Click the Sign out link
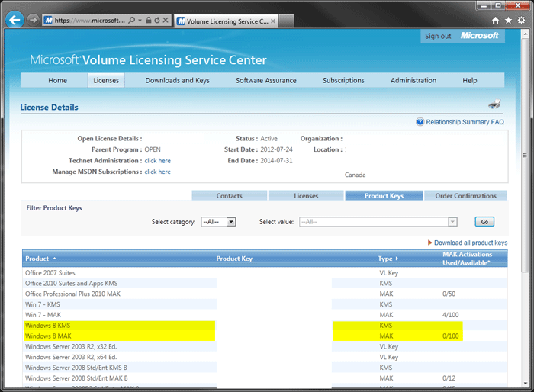Screen dimensions: 534x392 pyautogui.click(x=438, y=36)
